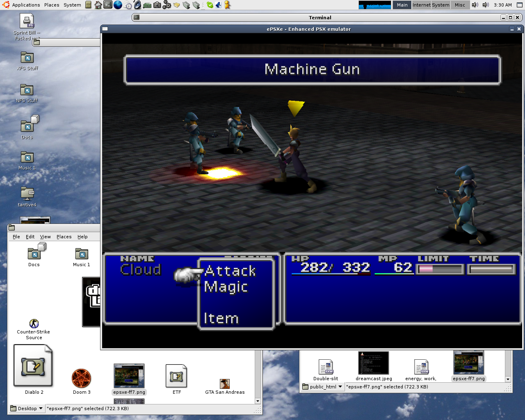Viewport: 525px width, 420px height.
Task: Click the Terminal window title bar
Action: tap(320, 17)
